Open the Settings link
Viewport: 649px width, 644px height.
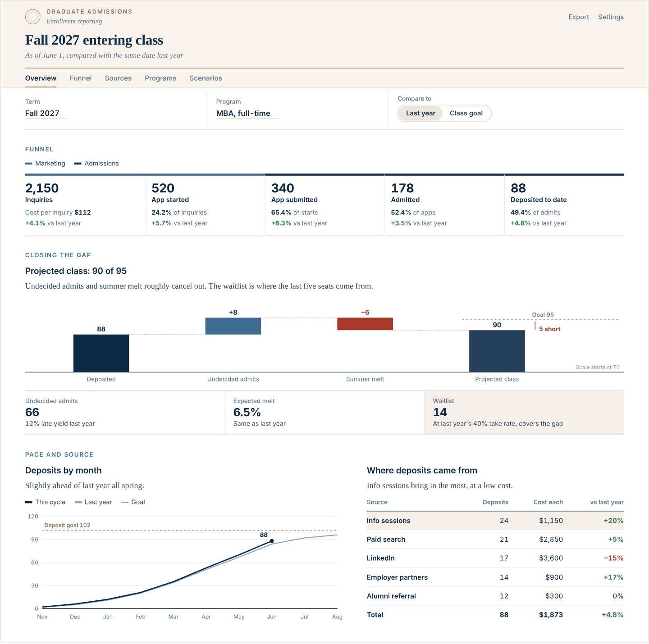coord(611,17)
